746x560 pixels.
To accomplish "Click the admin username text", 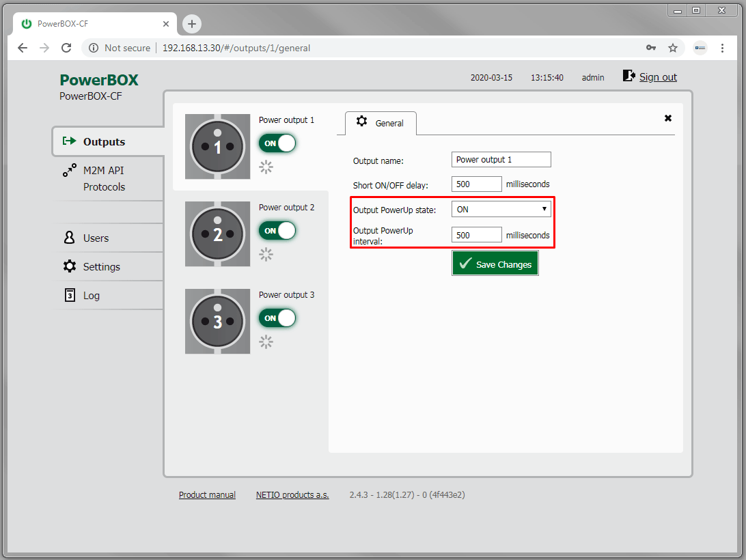I will click(593, 78).
